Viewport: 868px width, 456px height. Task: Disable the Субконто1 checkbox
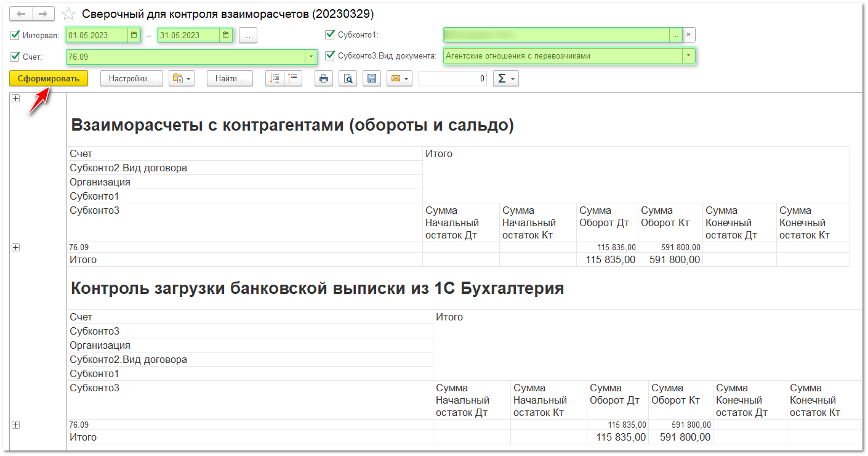(x=330, y=35)
